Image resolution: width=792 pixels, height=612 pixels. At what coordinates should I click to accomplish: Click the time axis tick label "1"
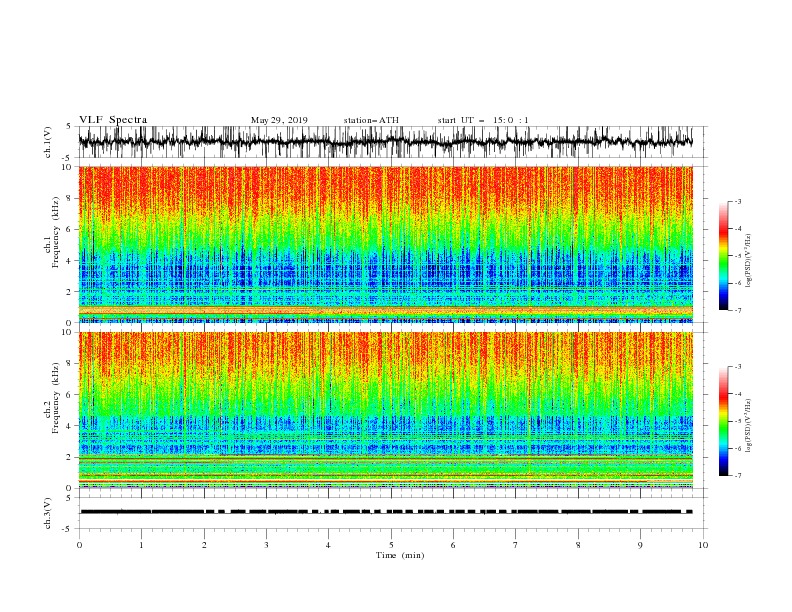point(141,545)
